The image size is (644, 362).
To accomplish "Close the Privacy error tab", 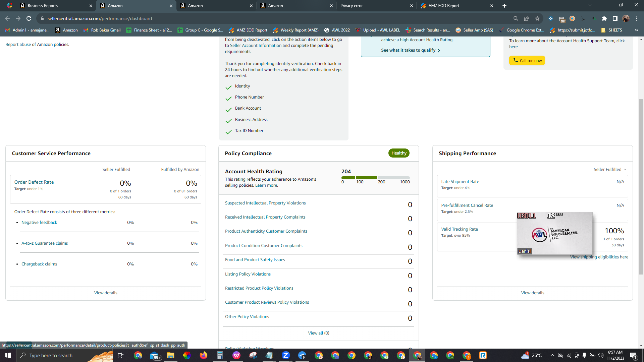I will [412, 6].
